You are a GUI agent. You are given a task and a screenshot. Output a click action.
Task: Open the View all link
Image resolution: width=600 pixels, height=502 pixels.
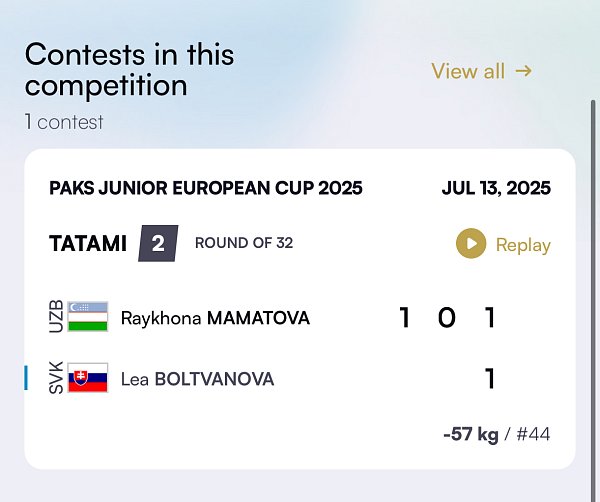pyautogui.click(x=482, y=71)
